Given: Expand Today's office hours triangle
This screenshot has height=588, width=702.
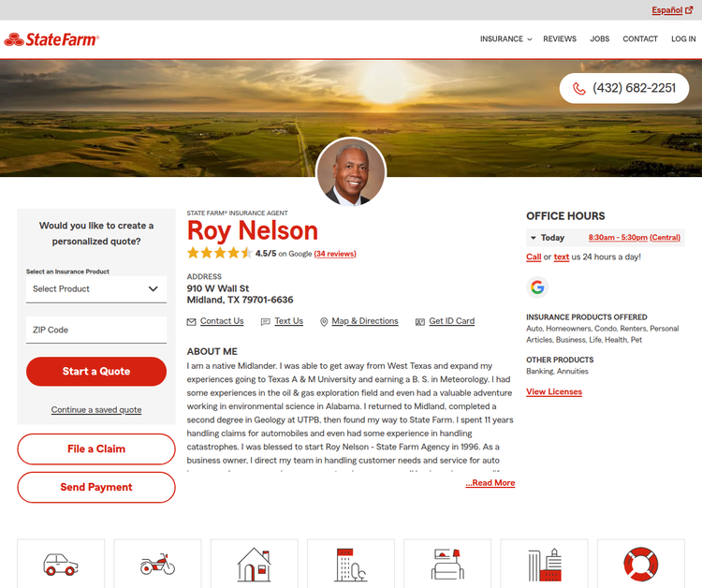Looking at the screenshot, I should point(534,238).
